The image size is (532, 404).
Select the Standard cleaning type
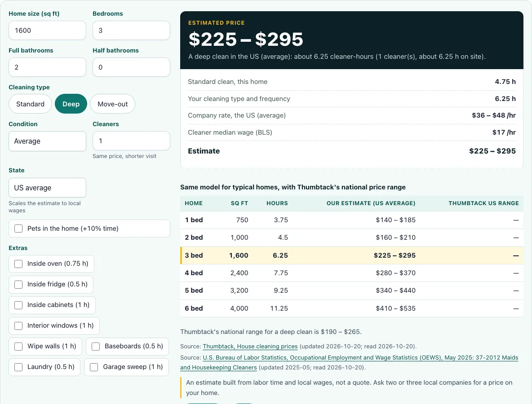click(30, 104)
